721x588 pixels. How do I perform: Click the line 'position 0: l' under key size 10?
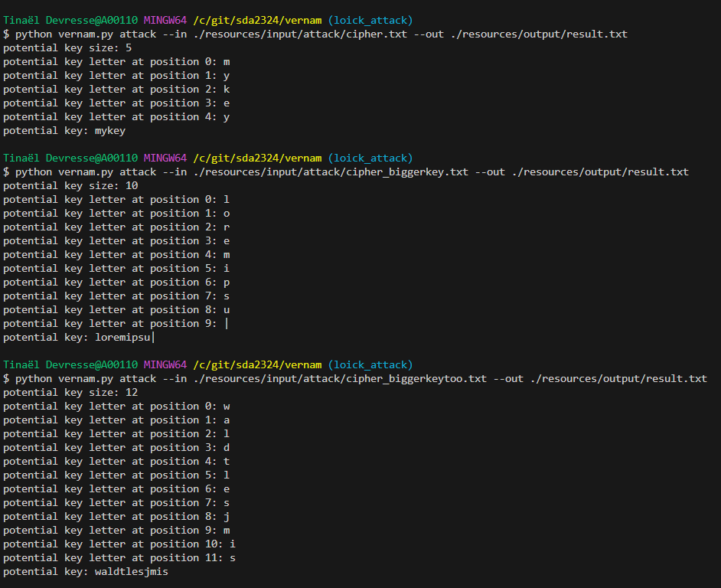pos(116,200)
